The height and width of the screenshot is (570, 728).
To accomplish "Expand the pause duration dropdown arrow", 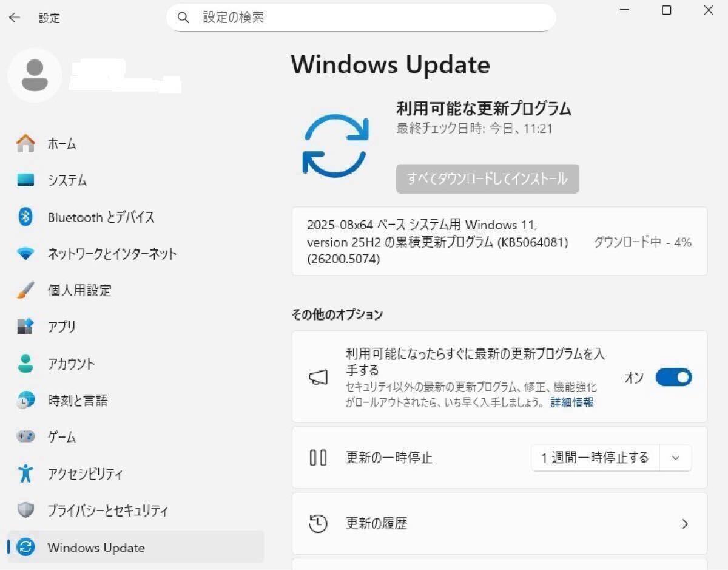I will [x=675, y=458].
